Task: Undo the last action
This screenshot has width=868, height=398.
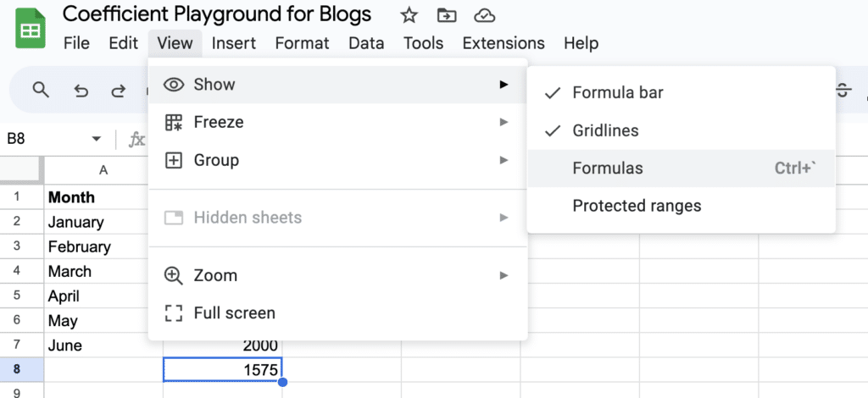Action: coord(81,90)
